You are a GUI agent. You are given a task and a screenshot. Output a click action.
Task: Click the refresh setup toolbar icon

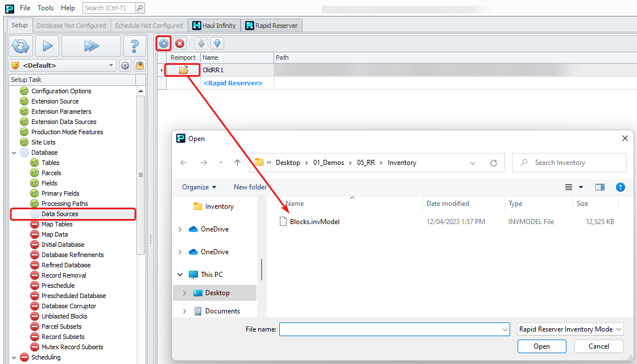[x=20, y=46]
